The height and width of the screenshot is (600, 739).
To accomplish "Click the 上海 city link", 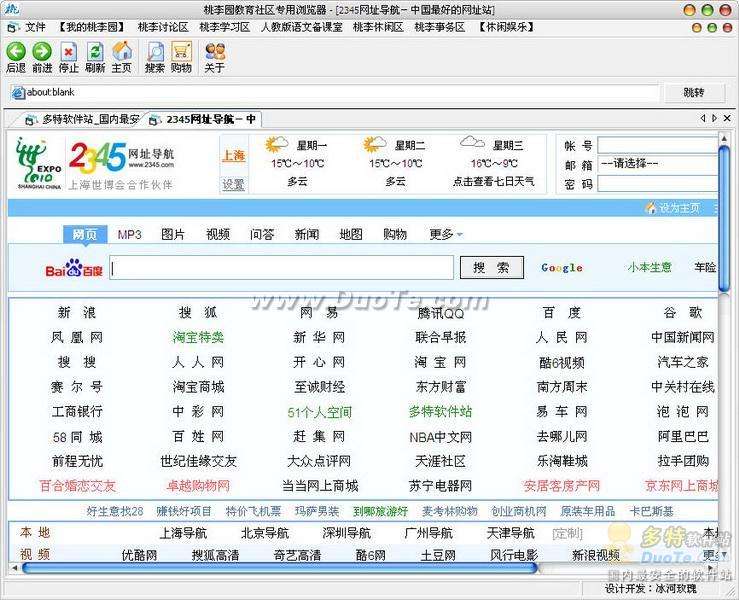I will tap(234, 156).
